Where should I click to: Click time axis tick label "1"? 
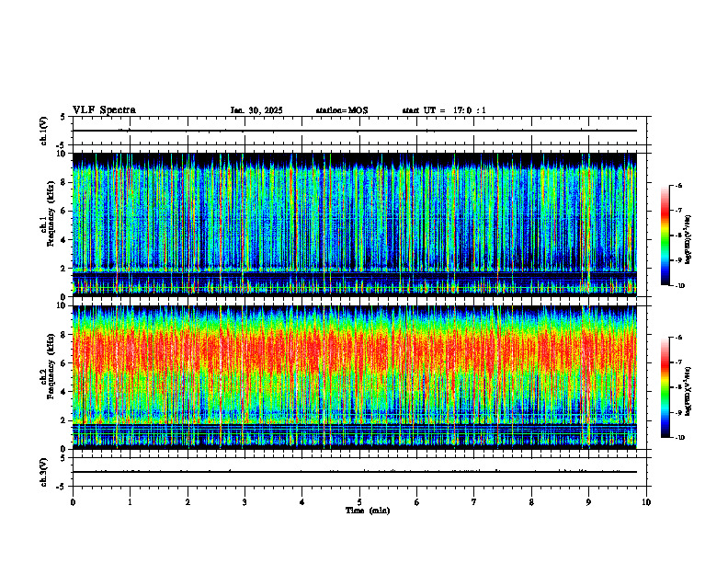(130, 502)
